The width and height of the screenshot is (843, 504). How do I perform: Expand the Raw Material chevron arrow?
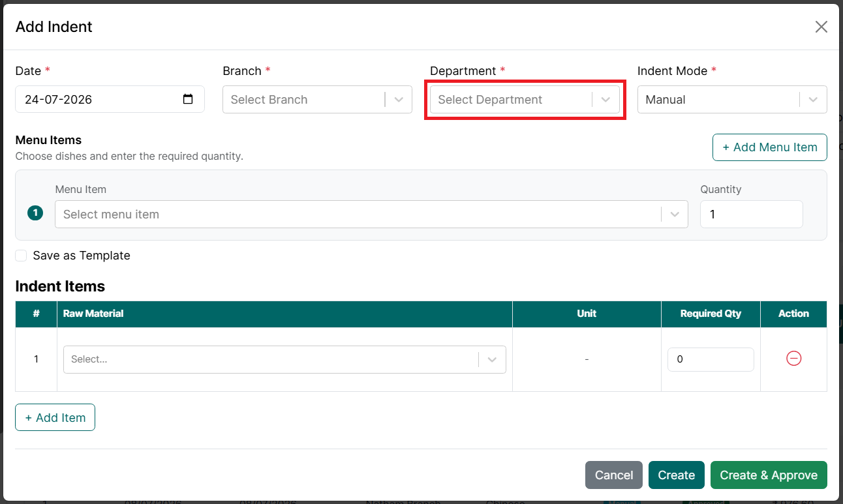493,359
